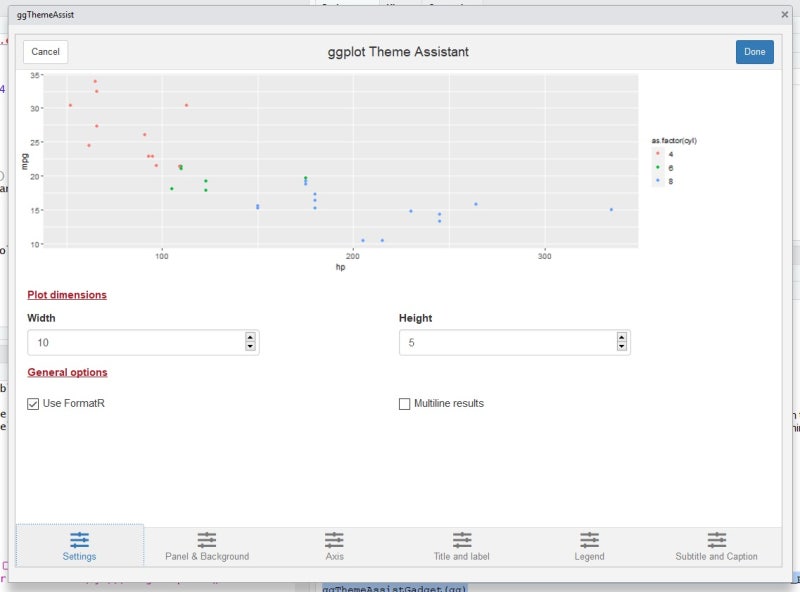Click into the Height input field

pos(515,342)
